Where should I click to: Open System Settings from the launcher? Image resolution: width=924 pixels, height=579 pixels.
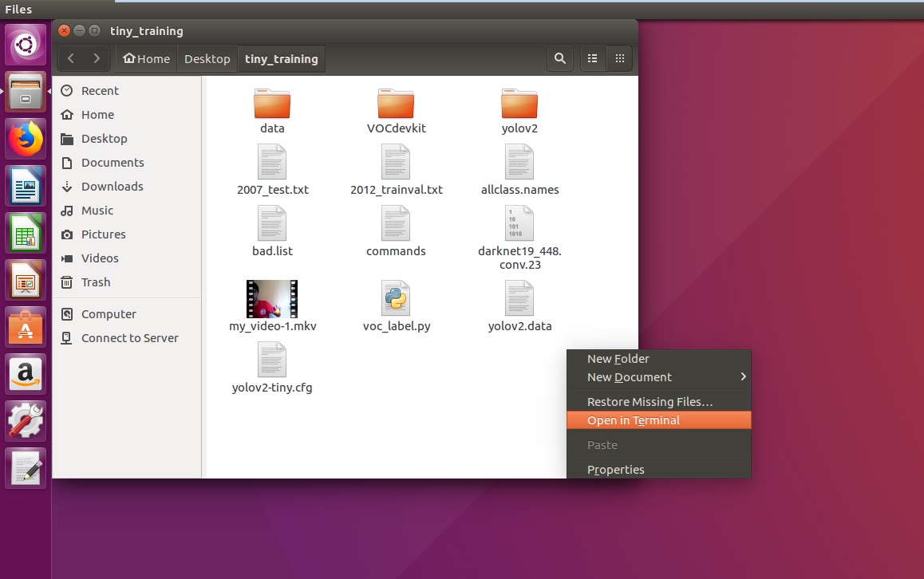click(26, 422)
